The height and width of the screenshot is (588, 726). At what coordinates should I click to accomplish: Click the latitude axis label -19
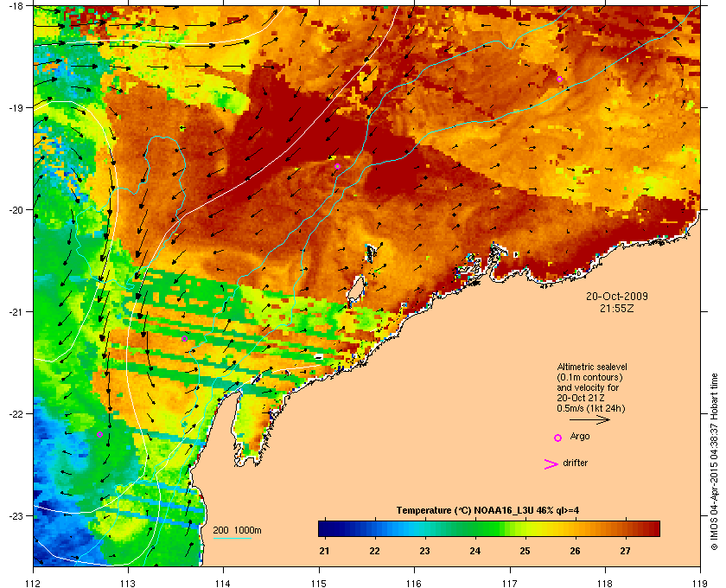16,108
